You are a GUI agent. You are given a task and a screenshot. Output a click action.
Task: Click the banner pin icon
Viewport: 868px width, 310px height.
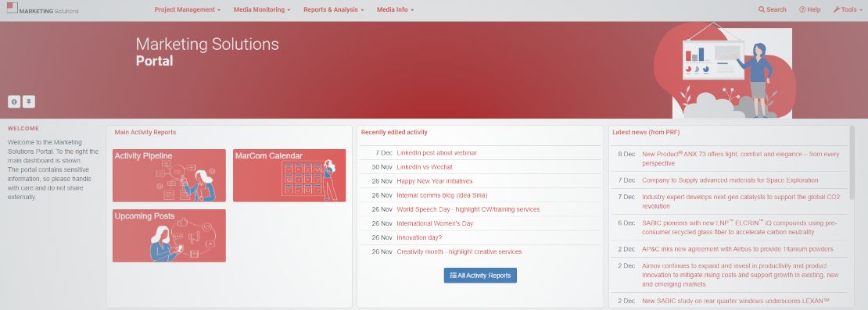click(x=29, y=102)
